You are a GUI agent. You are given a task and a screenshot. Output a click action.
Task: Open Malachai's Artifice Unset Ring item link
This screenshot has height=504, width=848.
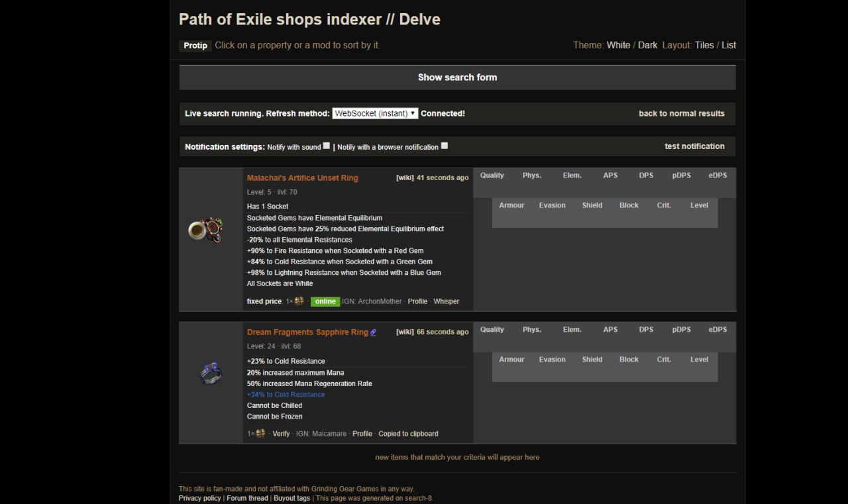pos(303,178)
